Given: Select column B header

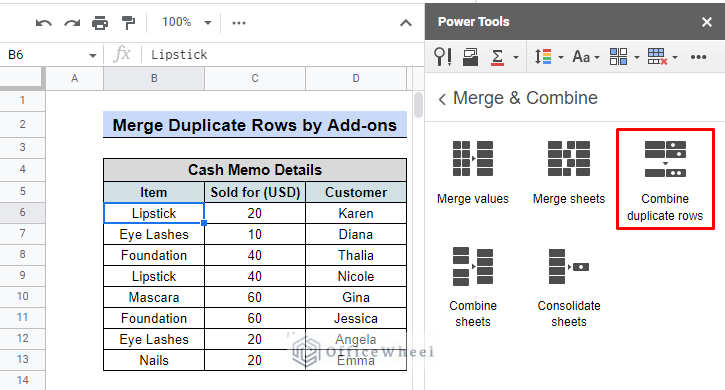Looking at the screenshot, I should [x=154, y=79].
